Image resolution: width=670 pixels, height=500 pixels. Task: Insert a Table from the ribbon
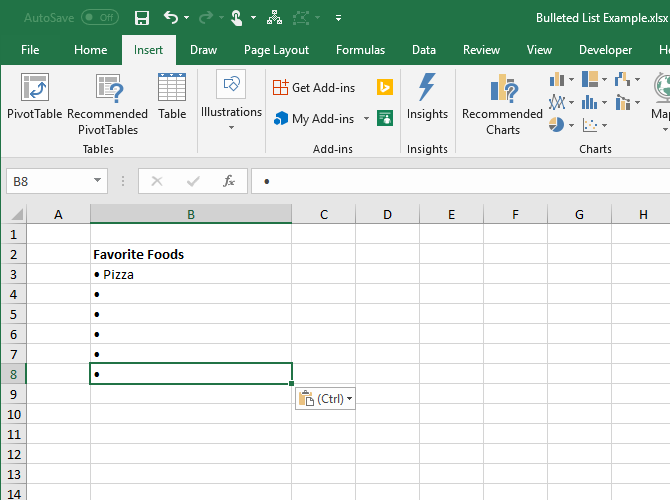tap(172, 98)
